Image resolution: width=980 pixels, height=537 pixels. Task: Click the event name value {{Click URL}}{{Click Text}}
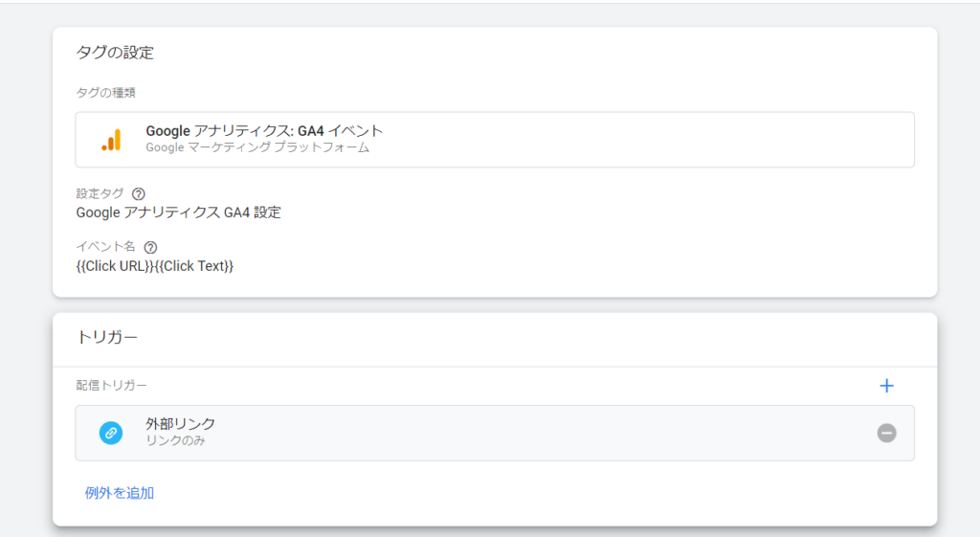click(155, 266)
